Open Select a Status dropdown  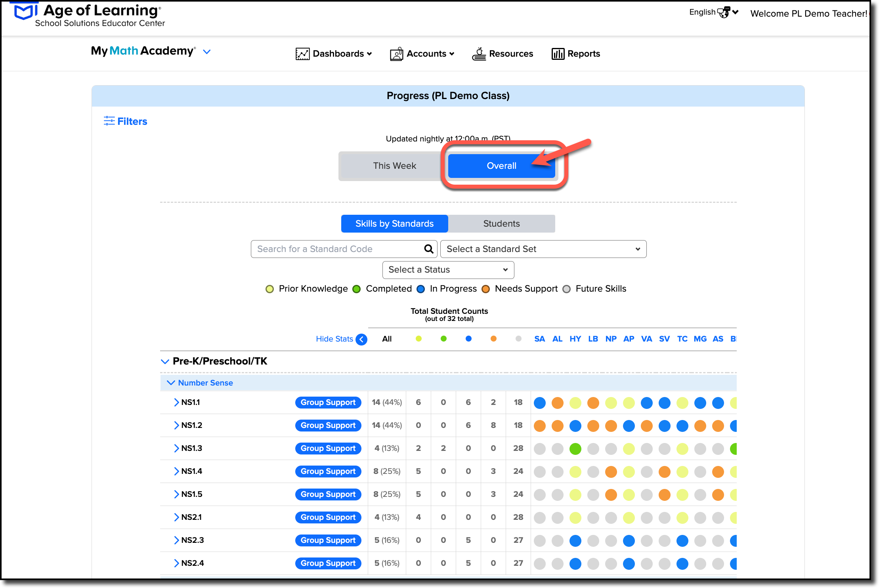coord(448,270)
